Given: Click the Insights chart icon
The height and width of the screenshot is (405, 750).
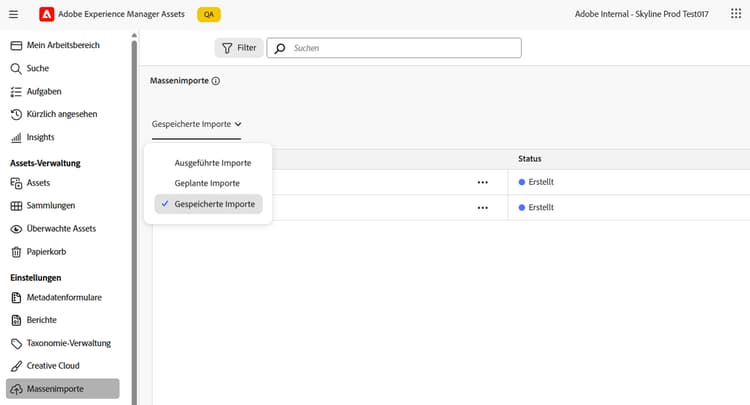Looking at the screenshot, I should tap(16, 137).
